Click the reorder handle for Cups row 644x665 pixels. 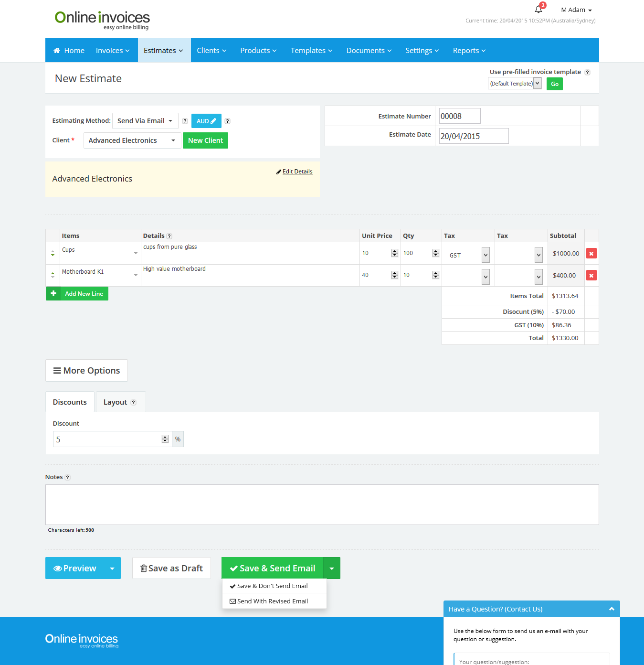(53, 254)
